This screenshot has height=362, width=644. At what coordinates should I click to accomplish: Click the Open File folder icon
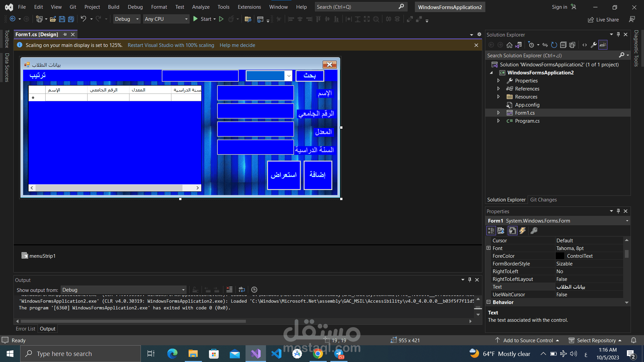(x=53, y=19)
